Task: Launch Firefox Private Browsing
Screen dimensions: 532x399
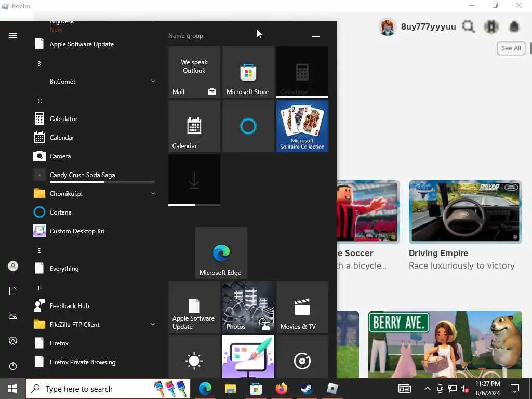Action: (95, 362)
